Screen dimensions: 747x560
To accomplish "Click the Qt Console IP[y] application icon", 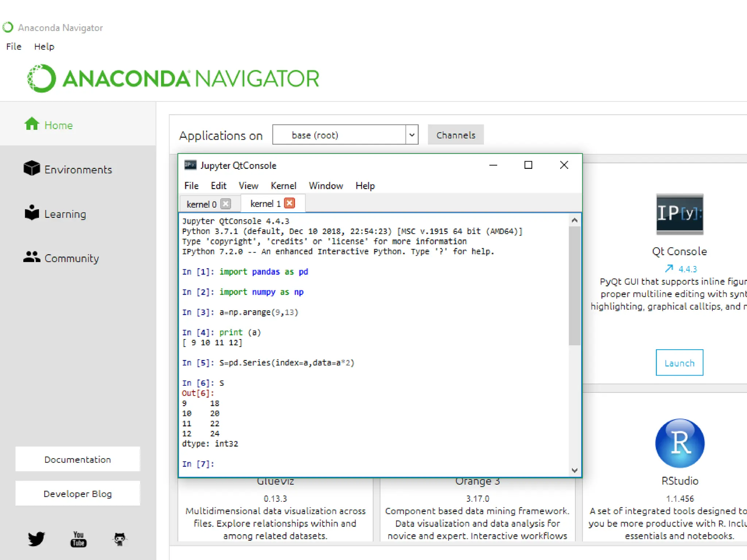I will (680, 214).
